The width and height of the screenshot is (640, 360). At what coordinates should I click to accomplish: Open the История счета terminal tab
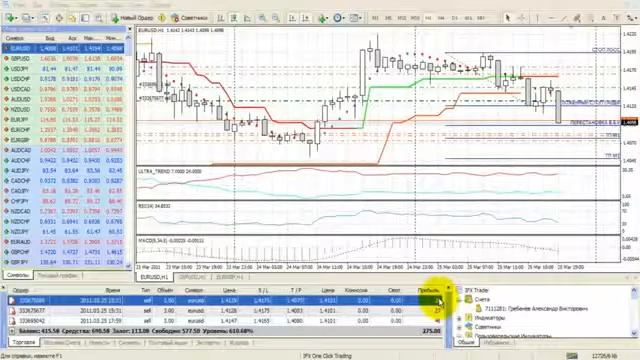coord(62,342)
